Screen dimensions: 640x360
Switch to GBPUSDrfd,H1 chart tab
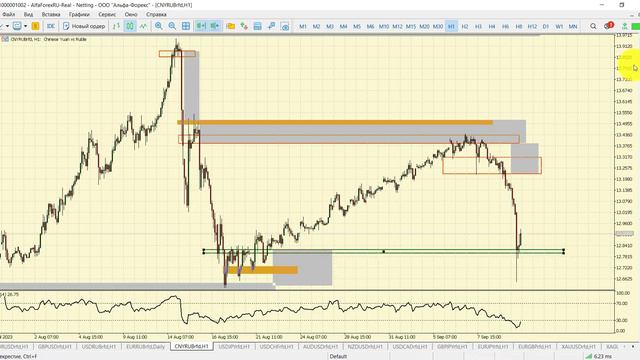click(x=54, y=347)
